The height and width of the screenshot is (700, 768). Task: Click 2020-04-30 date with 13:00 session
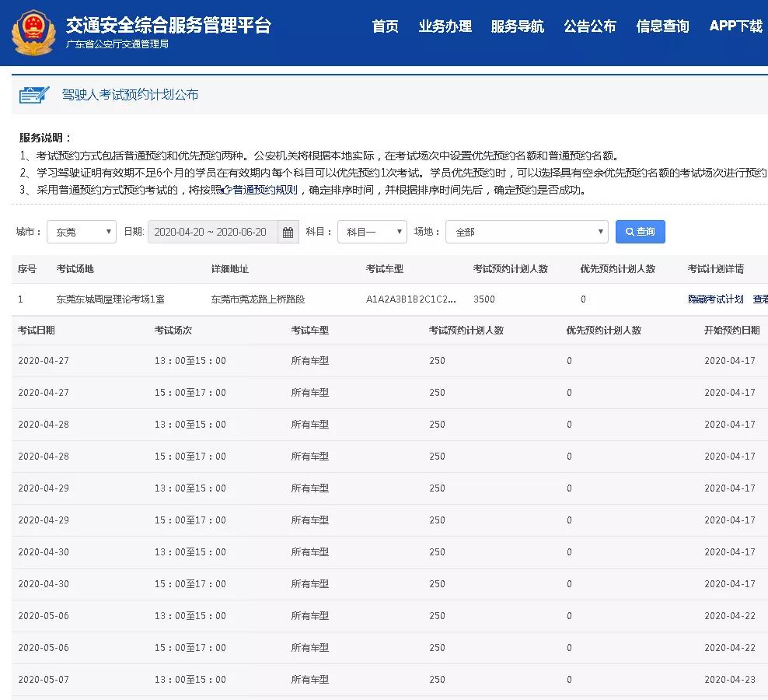[x=44, y=552]
